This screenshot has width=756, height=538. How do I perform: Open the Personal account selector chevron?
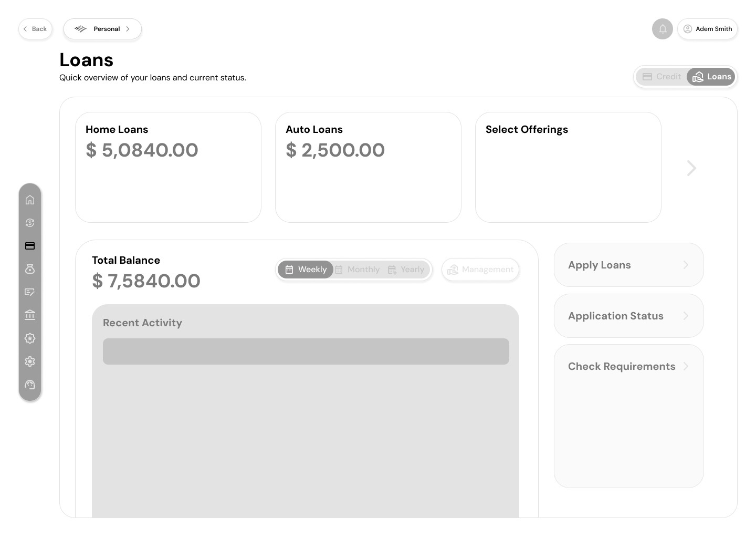coord(128,29)
